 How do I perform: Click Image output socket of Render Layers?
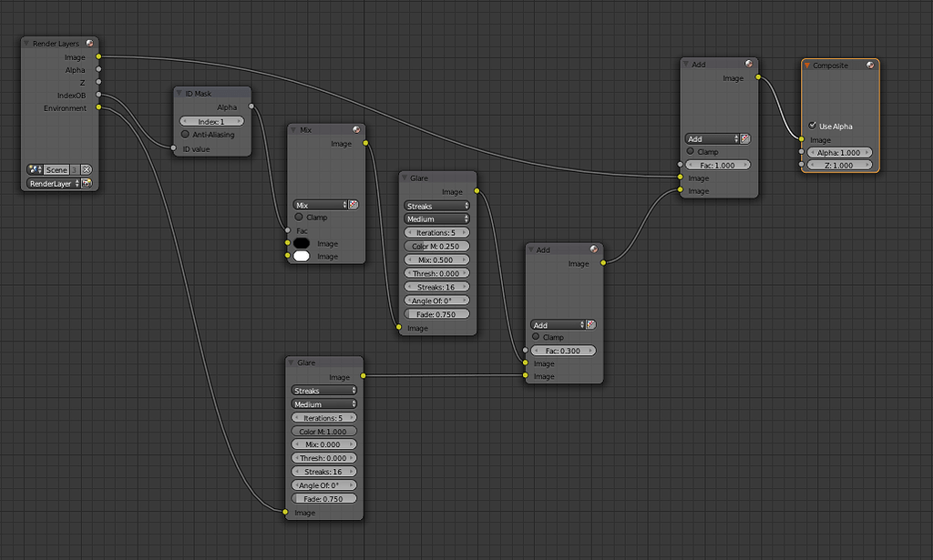98,56
